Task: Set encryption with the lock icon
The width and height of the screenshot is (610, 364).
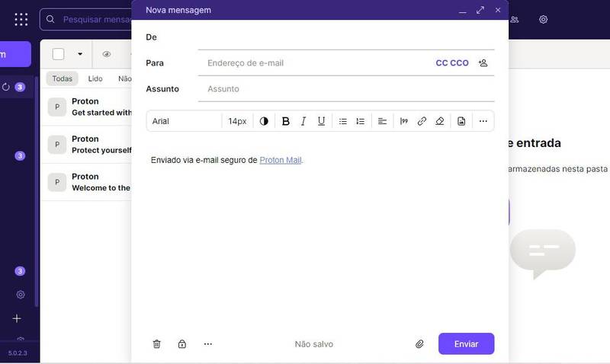Action: click(x=182, y=343)
